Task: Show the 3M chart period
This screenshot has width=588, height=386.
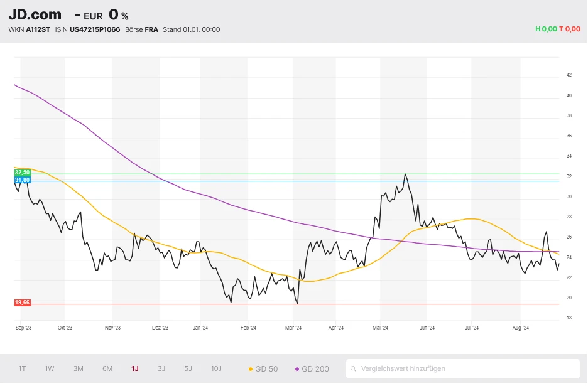Action: (78, 369)
